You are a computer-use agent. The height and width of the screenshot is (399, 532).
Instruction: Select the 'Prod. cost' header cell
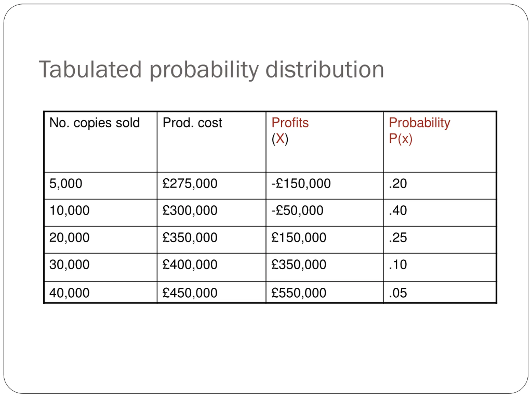tap(211, 142)
